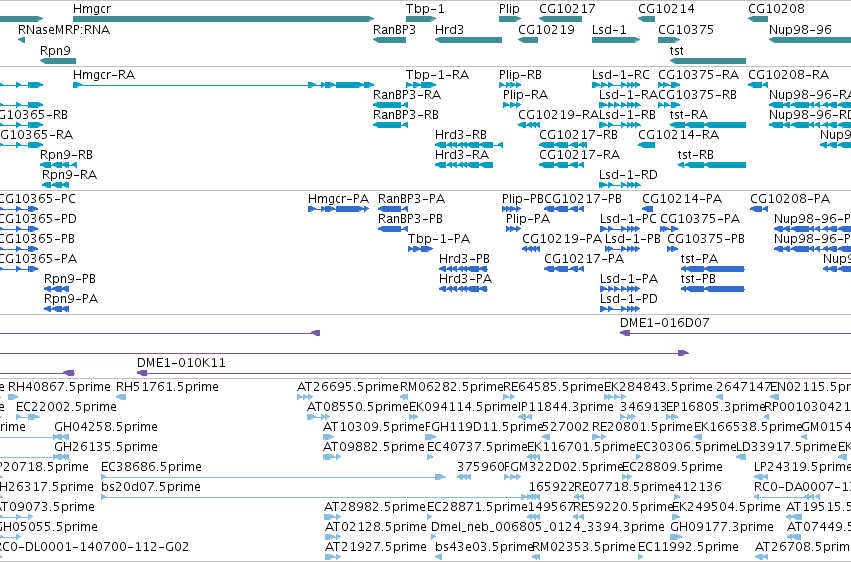851x562 pixels.
Task: Click the tst-PA protein label
Action: tap(700, 259)
